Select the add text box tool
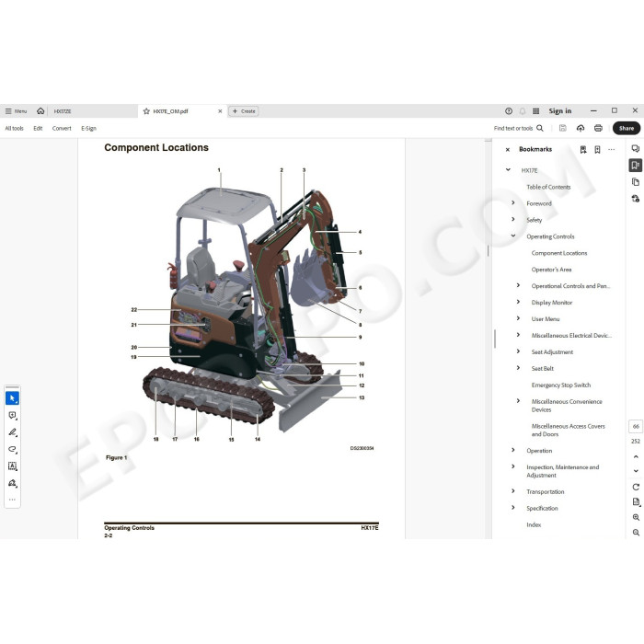Viewport: 644px width, 644px height. coord(12,466)
